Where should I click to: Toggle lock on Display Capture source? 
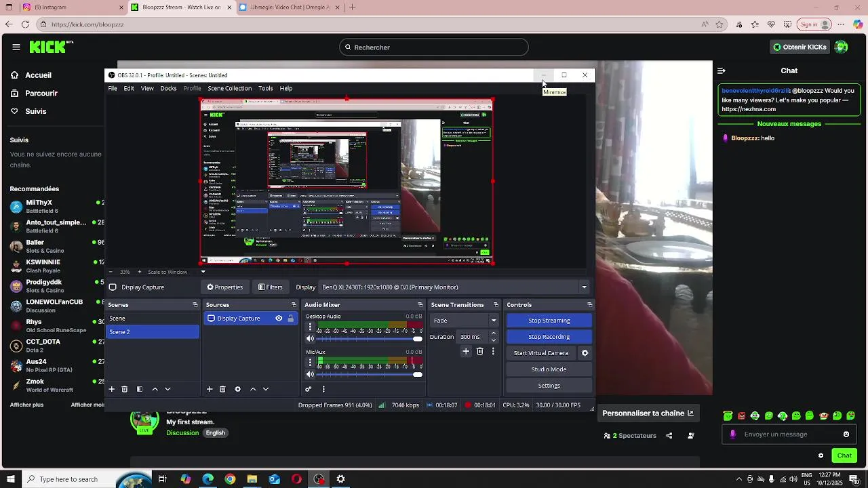(x=291, y=319)
